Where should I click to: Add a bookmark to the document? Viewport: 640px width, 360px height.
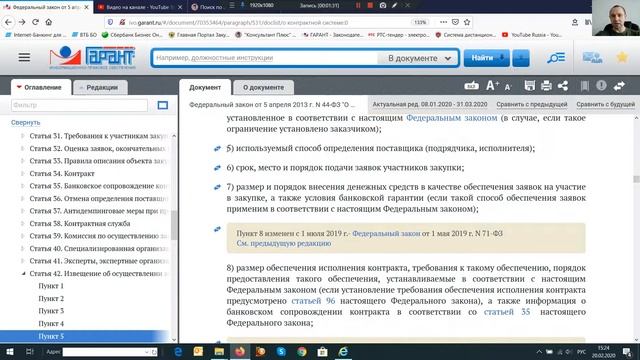(x=584, y=86)
